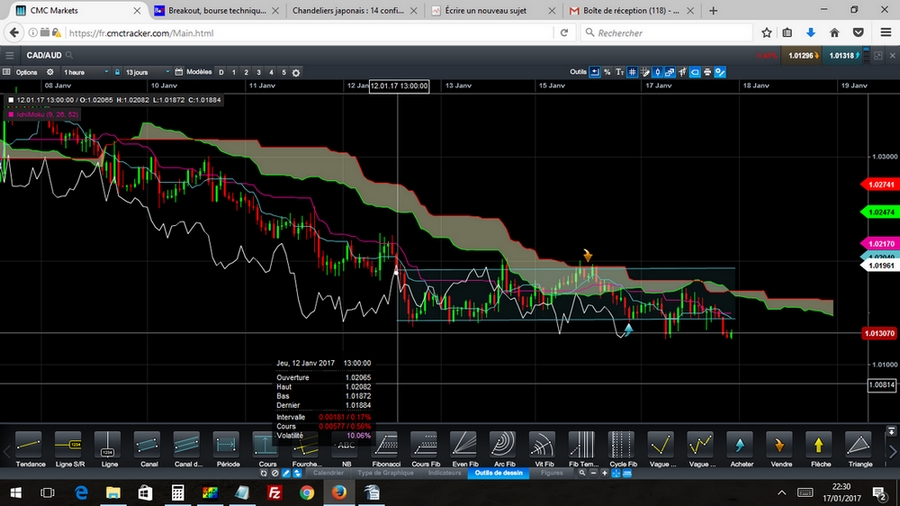Viewport: 900px width, 506px height.
Task: Load chart model D
Action: coord(221,72)
